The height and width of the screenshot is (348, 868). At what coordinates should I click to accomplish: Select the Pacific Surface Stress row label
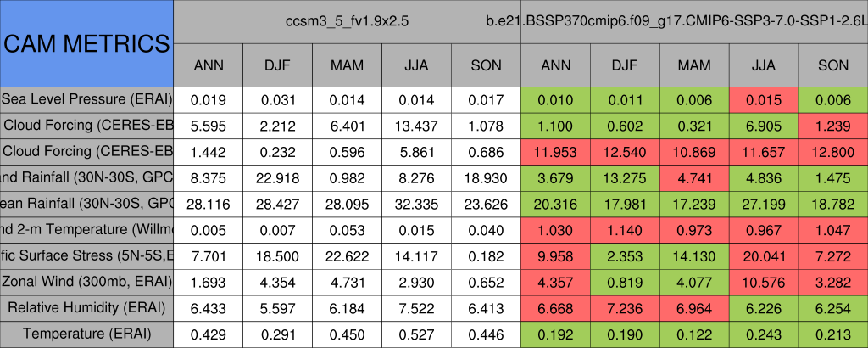(x=86, y=255)
